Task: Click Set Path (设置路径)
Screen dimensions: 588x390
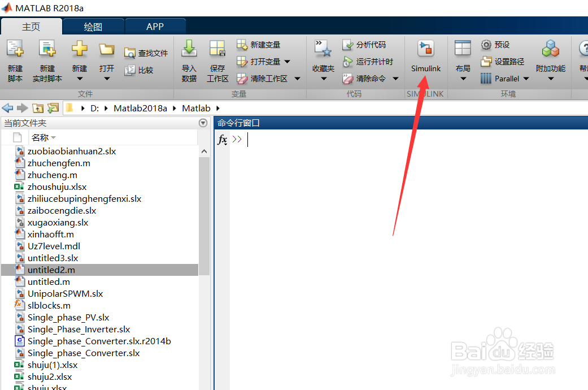Action: point(503,62)
